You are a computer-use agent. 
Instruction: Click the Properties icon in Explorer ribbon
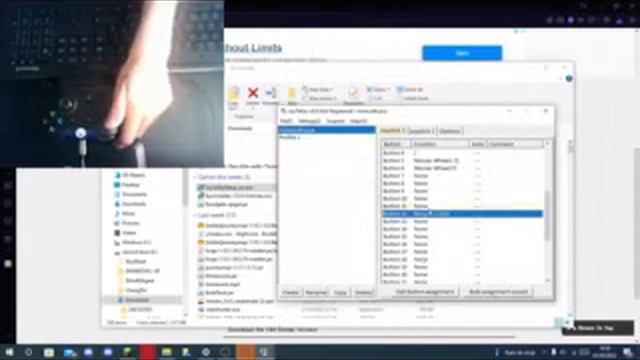pyautogui.click(x=353, y=93)
